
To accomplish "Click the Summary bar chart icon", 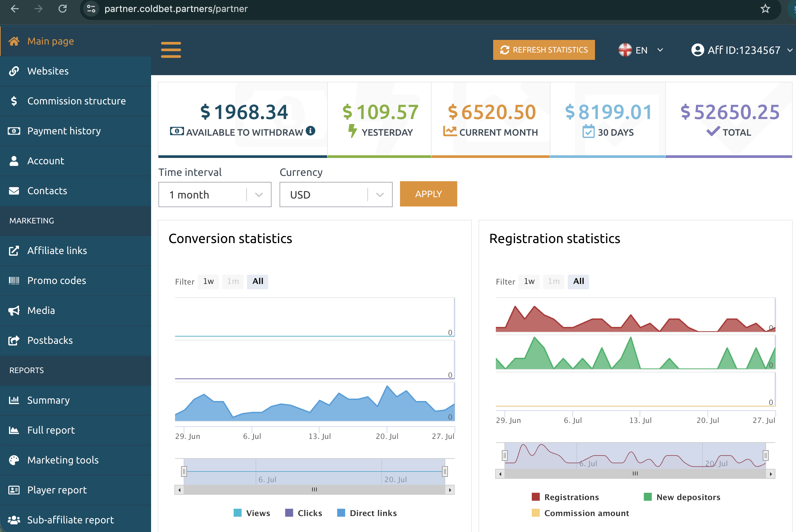I will [x=14, y=400].
